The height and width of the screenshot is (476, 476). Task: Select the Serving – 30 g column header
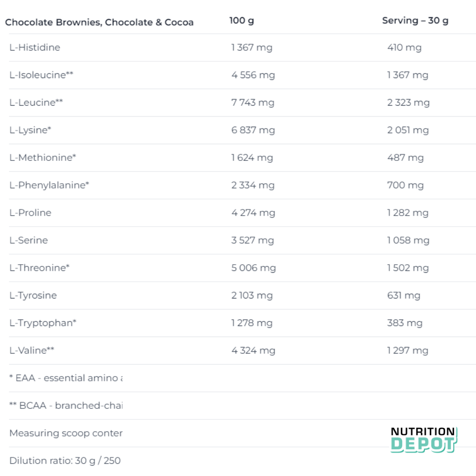click(x=415, y=20)
